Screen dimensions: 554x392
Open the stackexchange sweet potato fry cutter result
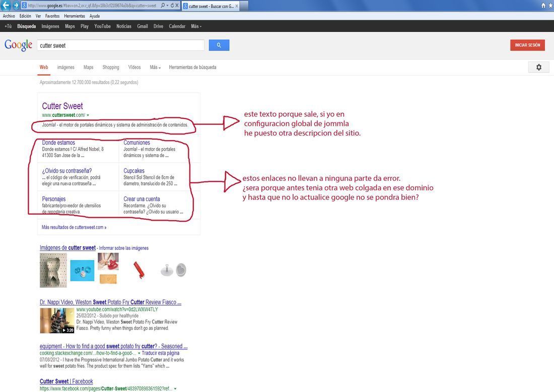point(113,347)
